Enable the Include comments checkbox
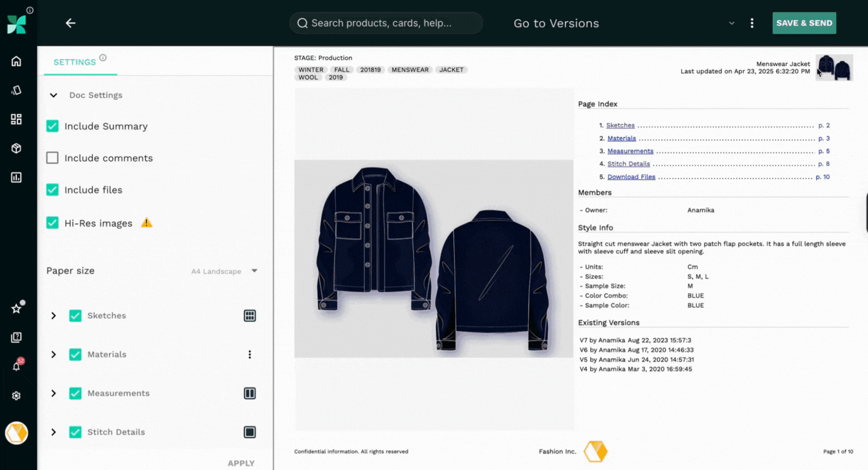 pyautogui.click(x=52, y=157)
